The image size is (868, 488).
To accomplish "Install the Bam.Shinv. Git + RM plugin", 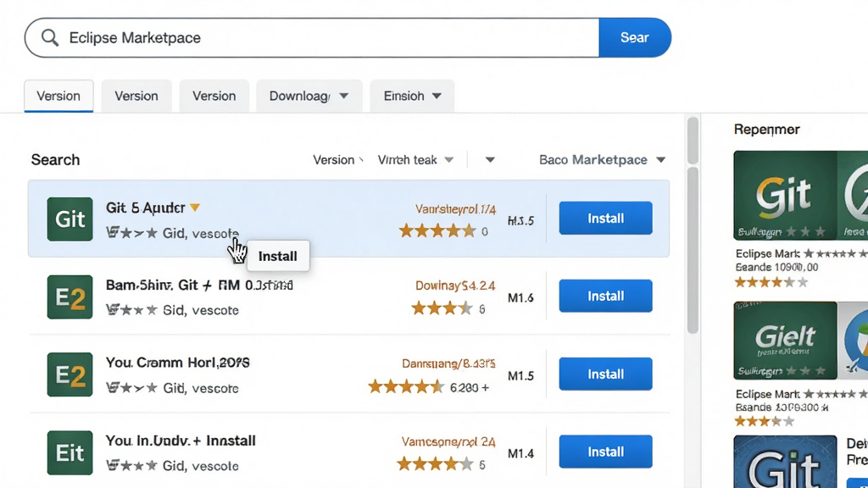I will [x=605, y=296].
